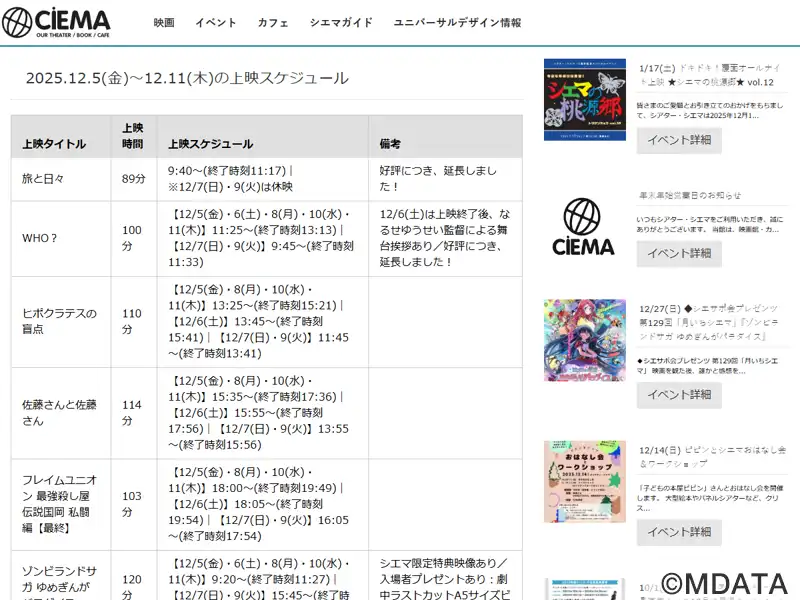This screenshot has height=600, width=800.
Task: Select イベント in the top navigation
Action: 215,22
